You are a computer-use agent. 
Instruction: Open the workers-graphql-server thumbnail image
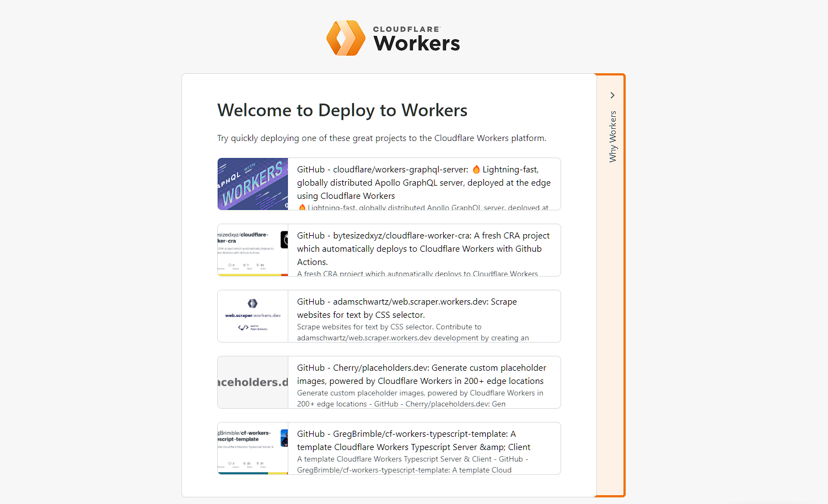tap(253, 184)
